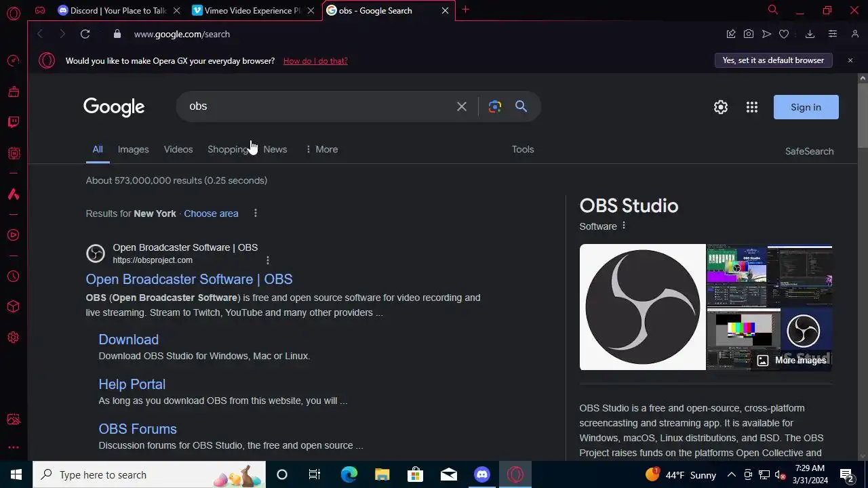Open Windows Start menu
Viewport: 868px width, 488px height.
click(x=16, y=474)
